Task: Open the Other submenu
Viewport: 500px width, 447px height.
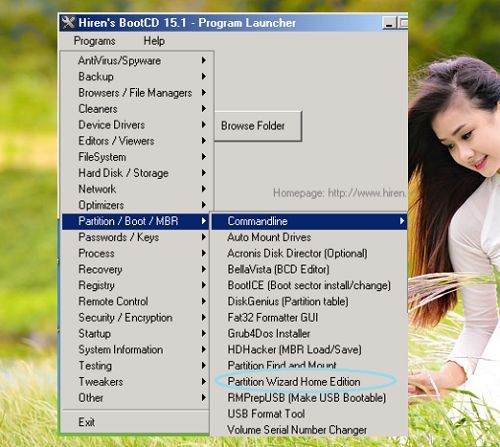Action: [x=135, y=398]
